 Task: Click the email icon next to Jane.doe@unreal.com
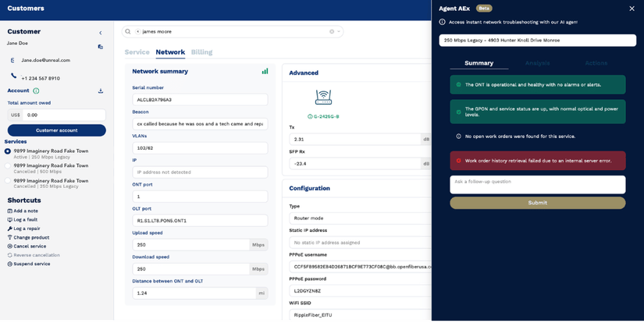[x=12, y=60]
